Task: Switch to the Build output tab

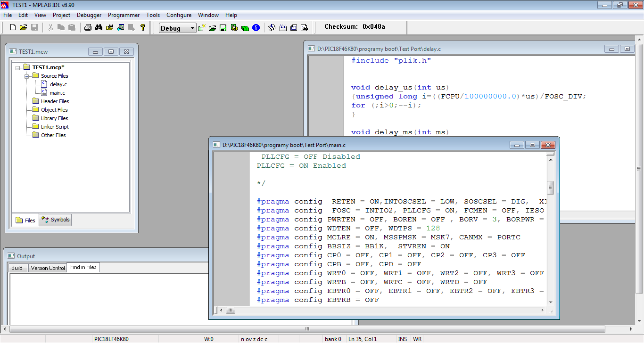Action: (17, 268)
